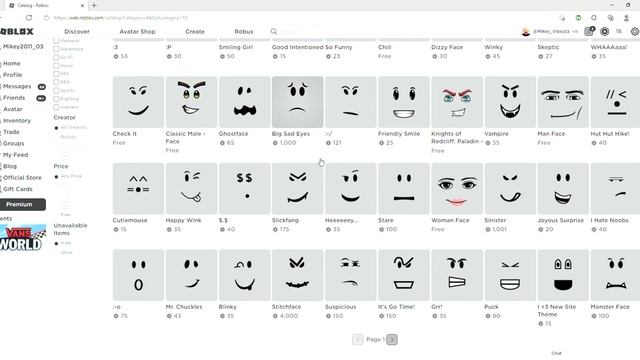Open the Create tab
This screenshot has width=640, height=360.
[195, 31]
